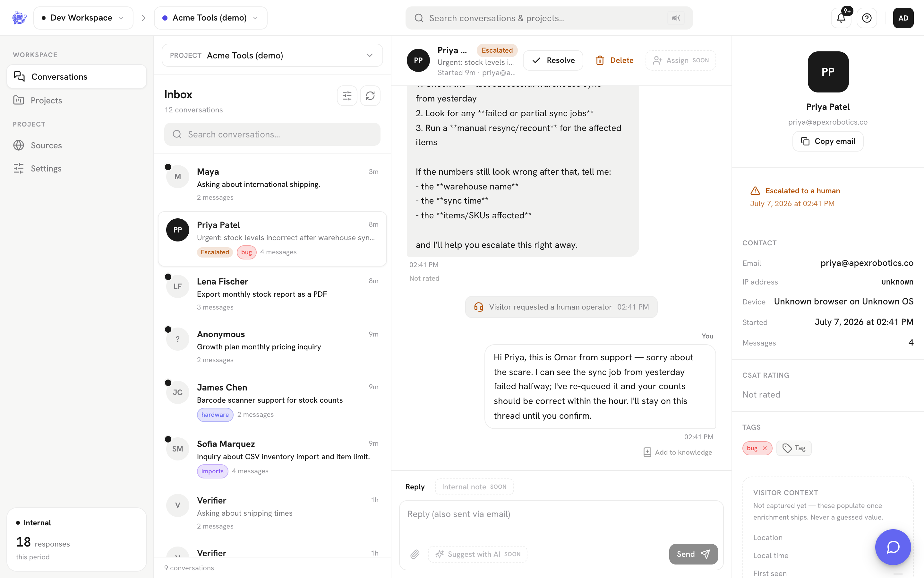Open the Acme Tools (demo) breadcrumb dropdown
This screenshot has width=924, height=578.
click(x=211, y=18)
